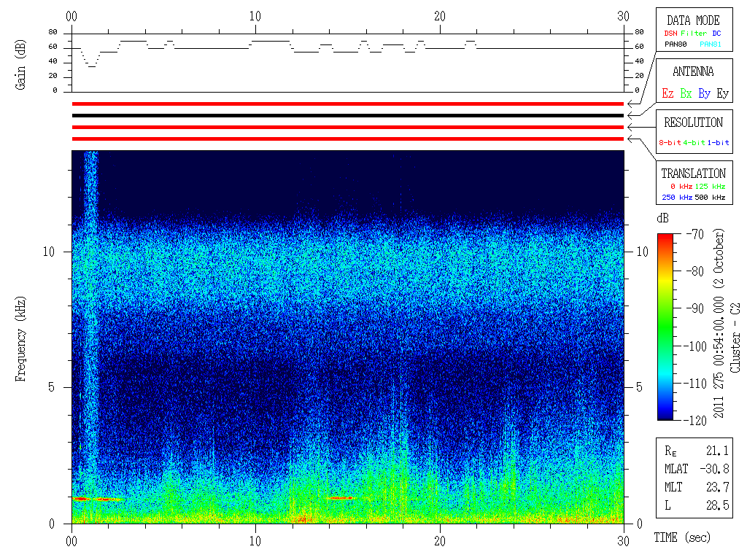
Task: Select the blue DC label in Data Mode
Action: 716,34
